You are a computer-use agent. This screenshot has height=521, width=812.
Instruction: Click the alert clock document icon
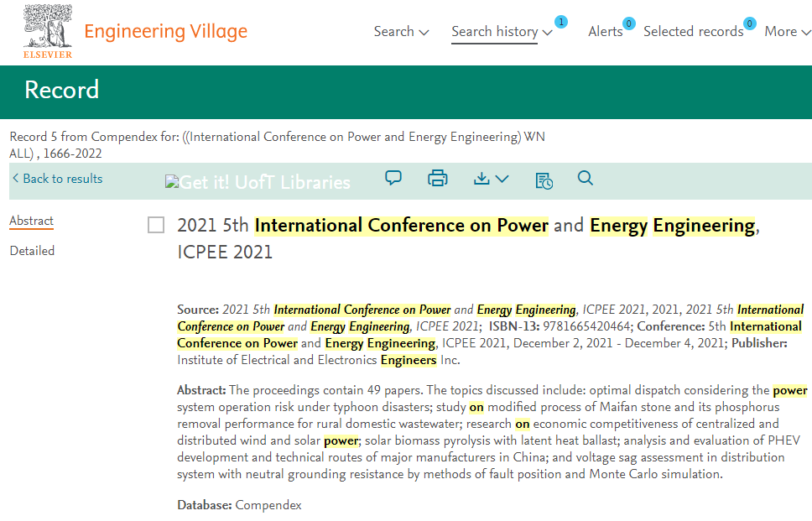[x=544, y=180]
